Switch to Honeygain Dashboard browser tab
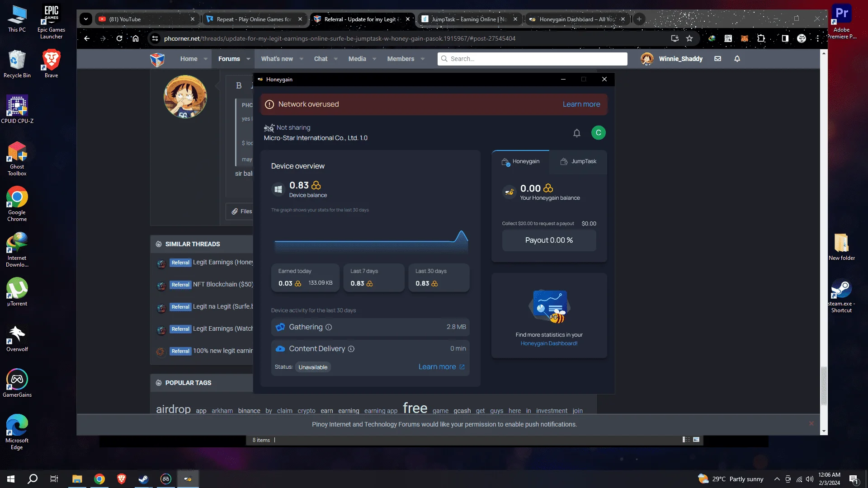The height and width of the screenshot is (488, 868). point(577,19)
